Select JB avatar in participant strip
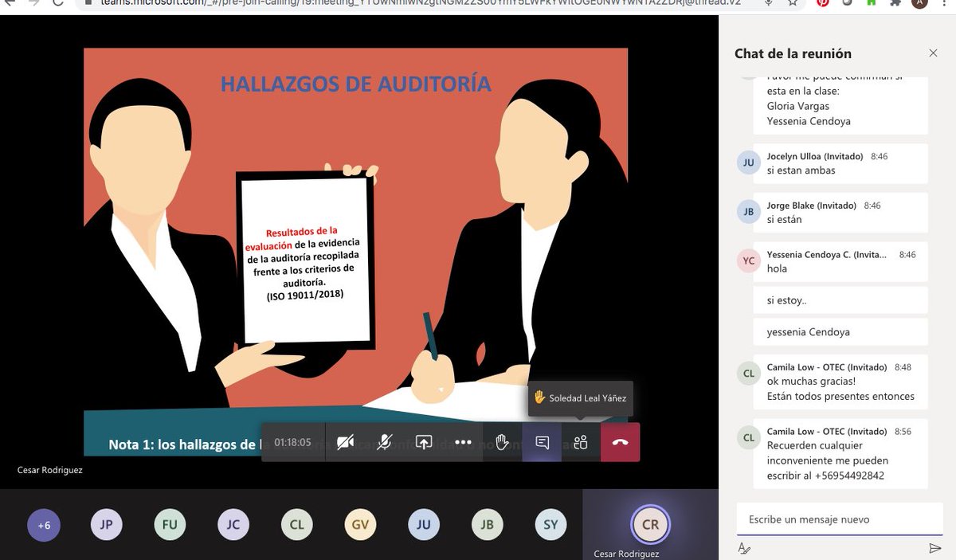The image size is (956, 560). click(x=487, y=524)
